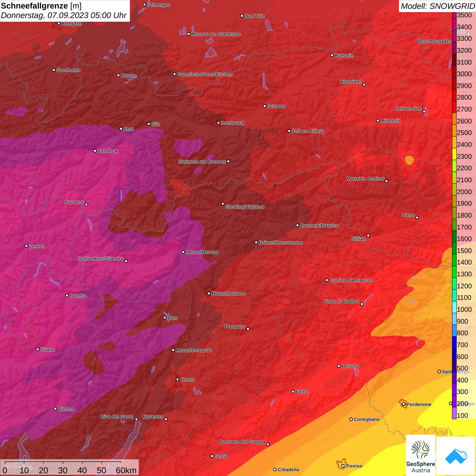Screen dimensions: 476x476
Task: Click the Zernez city label
Action: (37, 246)
